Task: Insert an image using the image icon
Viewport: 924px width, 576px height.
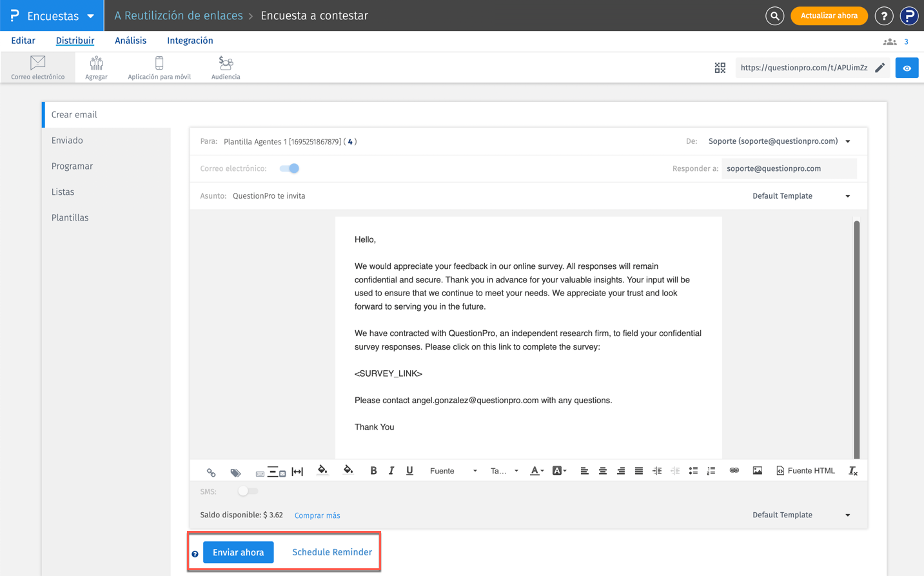Action: pyautogui.click(x=757, y=471)
